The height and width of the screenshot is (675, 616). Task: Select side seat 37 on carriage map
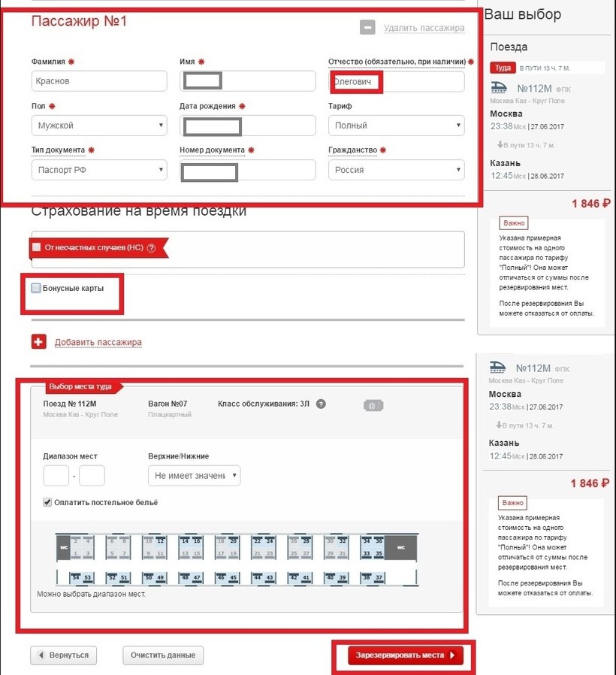(379, 578)
